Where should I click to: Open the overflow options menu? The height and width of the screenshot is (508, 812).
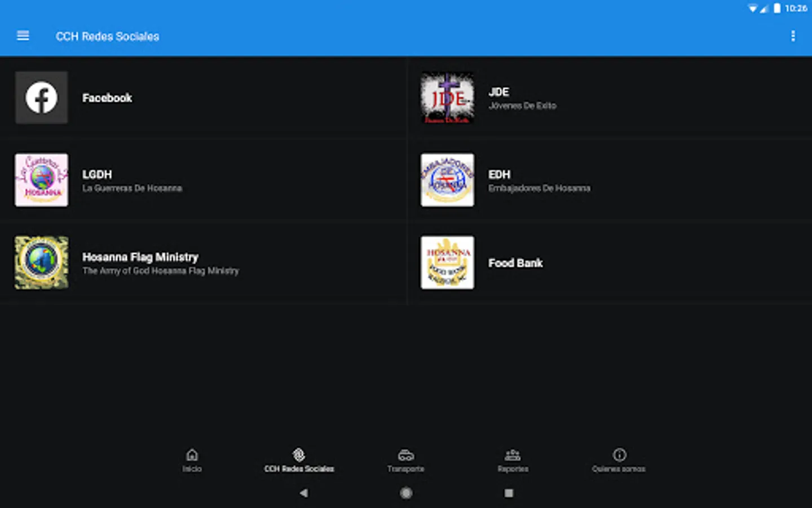[x=793, y=36]
